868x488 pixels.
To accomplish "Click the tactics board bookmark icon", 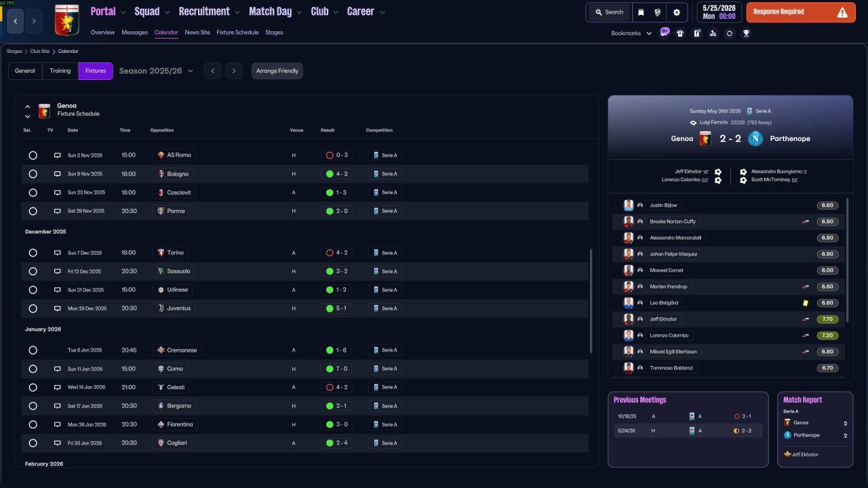I will point(696,33).
